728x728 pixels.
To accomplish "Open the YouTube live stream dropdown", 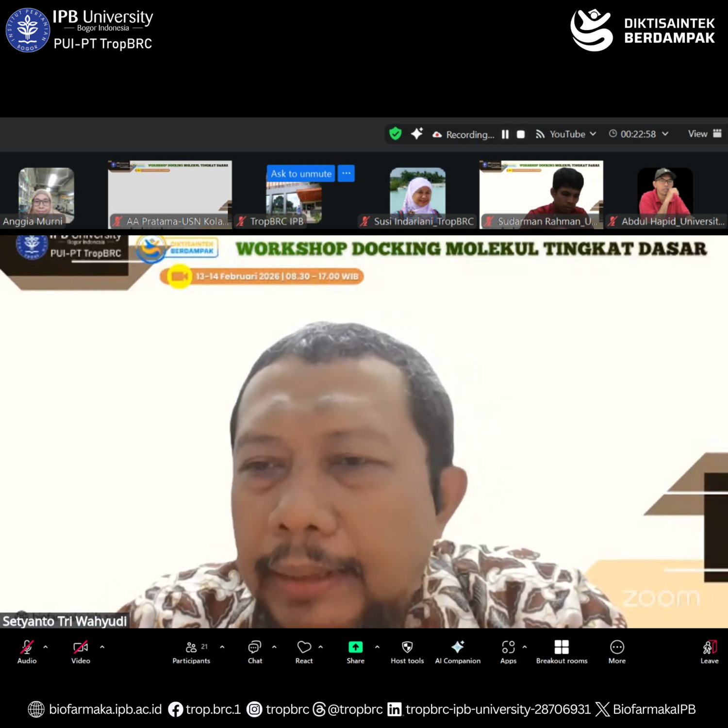I will click(x=593, y=134).
